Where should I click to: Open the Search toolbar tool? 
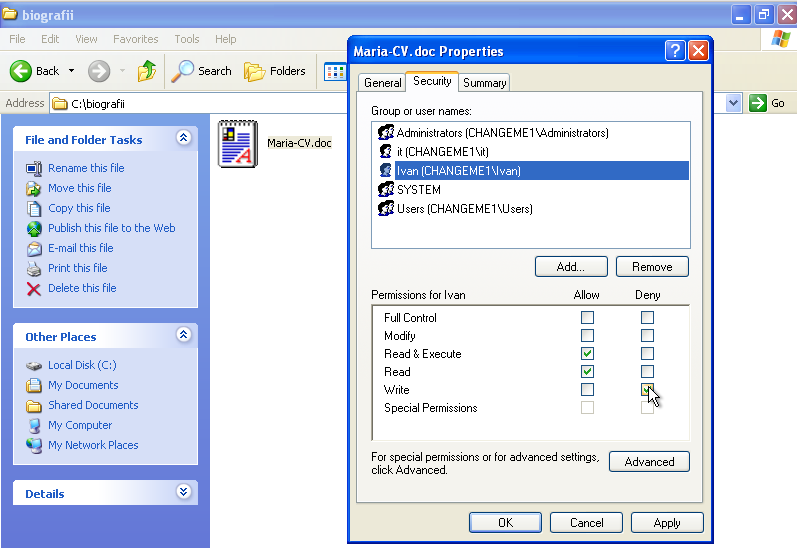pos(202,71)
